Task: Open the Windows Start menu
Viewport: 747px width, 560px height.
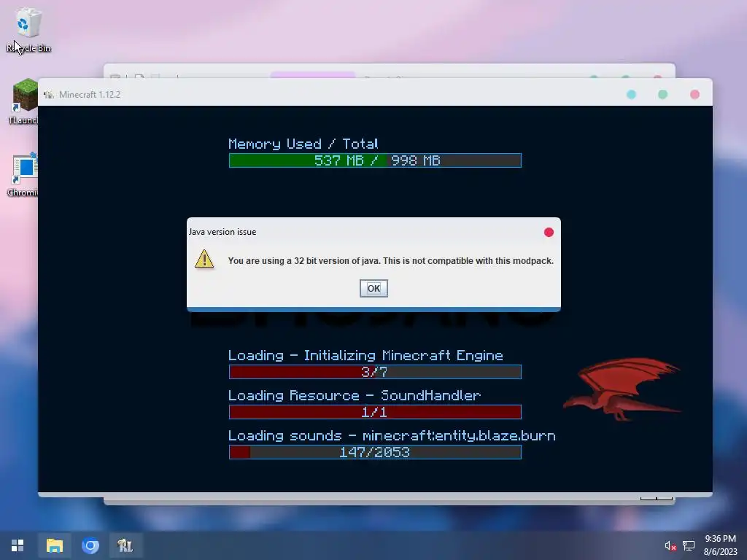Action: coord(18,545)
